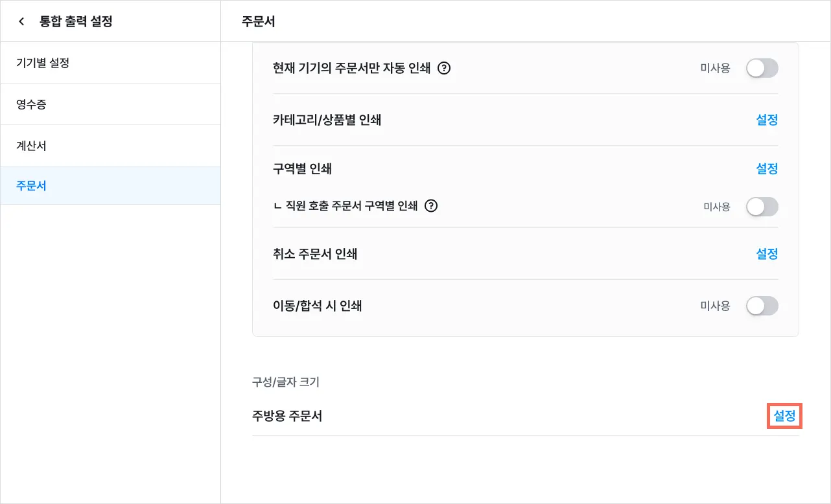Open help icon for 직원 호출 주문서 구역별 인쇄

point(431,206)
